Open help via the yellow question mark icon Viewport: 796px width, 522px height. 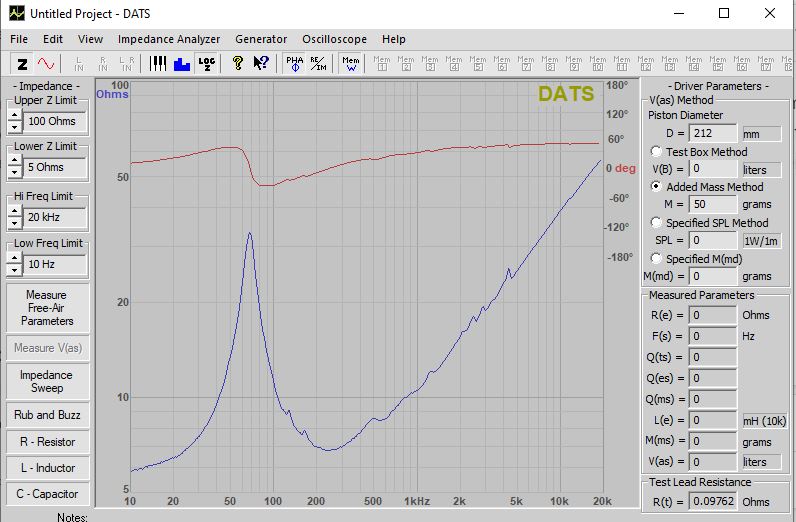coord(237,64)
